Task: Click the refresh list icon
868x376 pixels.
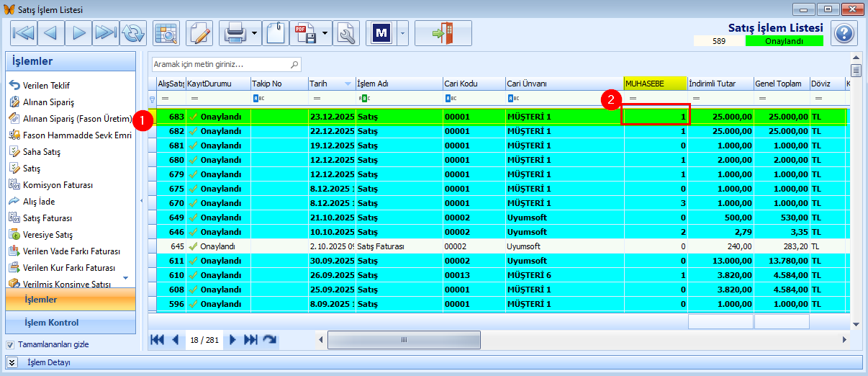Action: click(133, 33)
